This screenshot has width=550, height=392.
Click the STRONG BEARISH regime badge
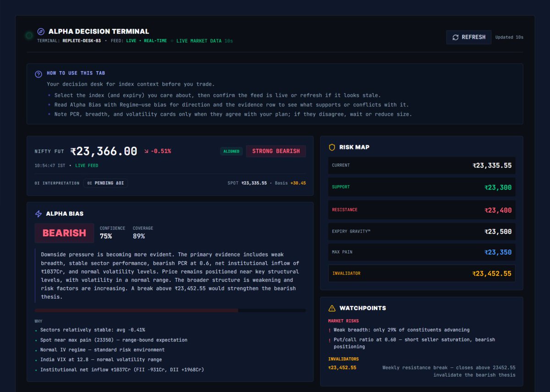276,151
